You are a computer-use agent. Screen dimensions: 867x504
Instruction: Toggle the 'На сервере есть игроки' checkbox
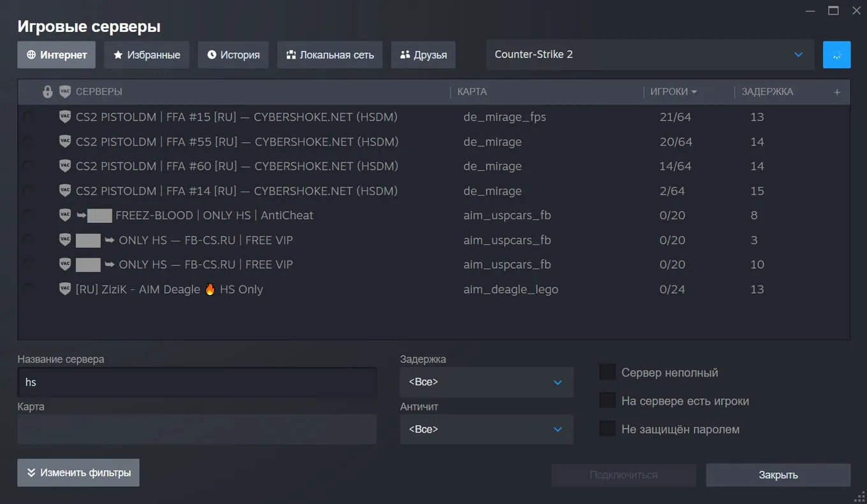point(608,401)
